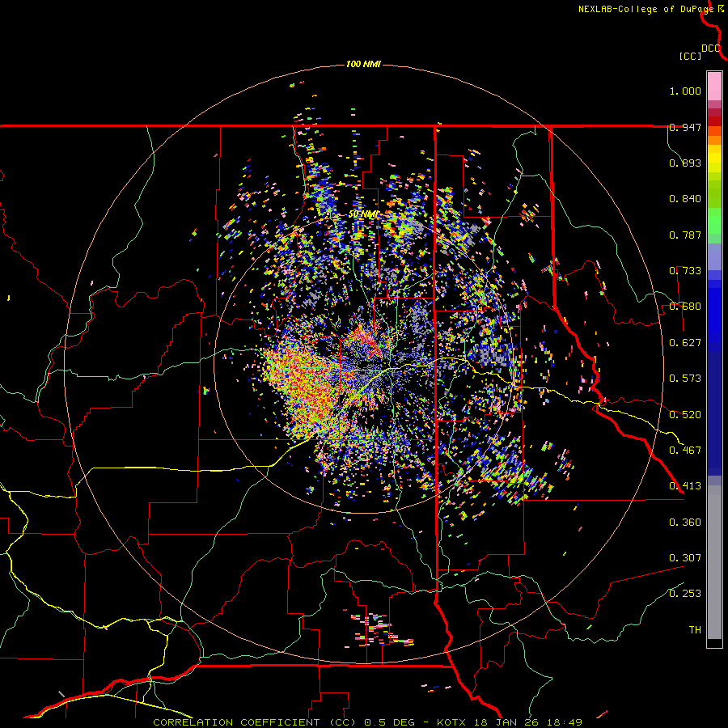Select the DCC product label
Viewport: 728px width, 728px height.
coord(711,48)
